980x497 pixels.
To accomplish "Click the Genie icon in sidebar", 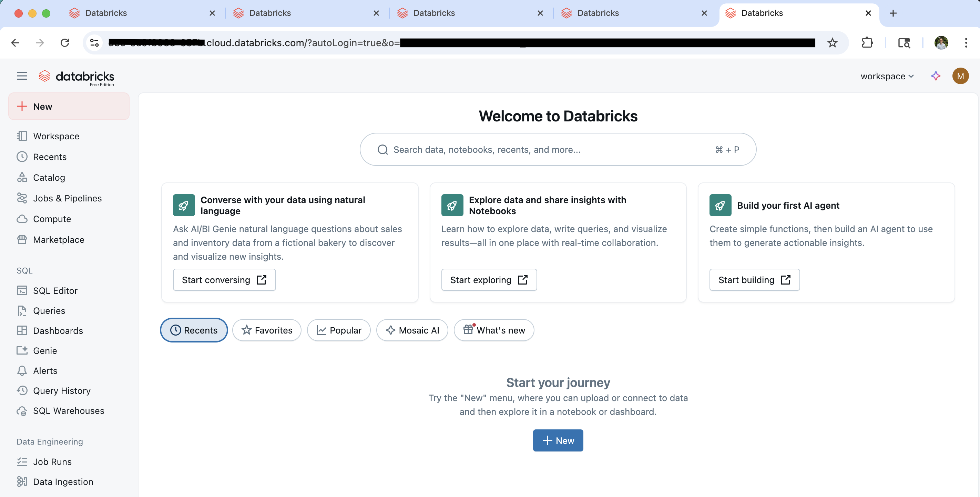I will point(22,351).
